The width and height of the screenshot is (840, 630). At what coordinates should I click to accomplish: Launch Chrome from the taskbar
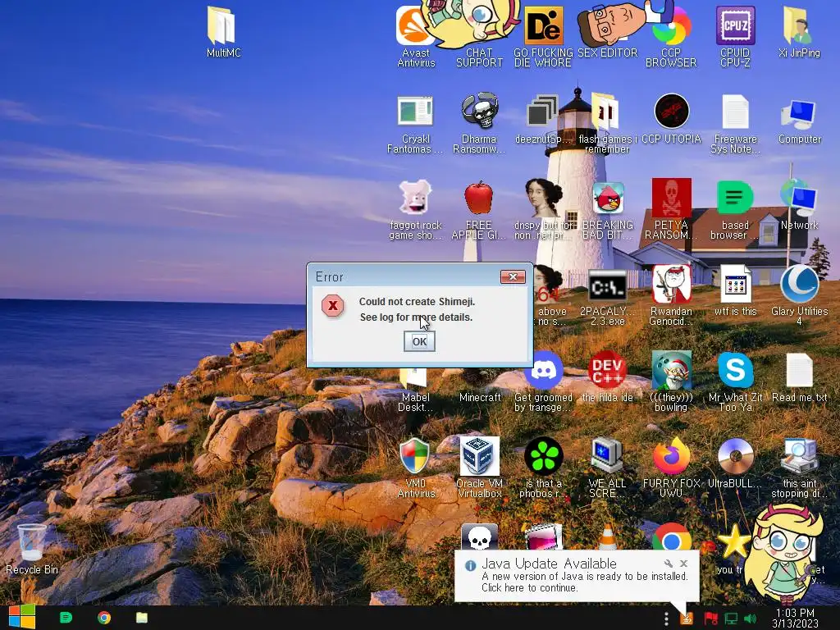pos(104,618)
